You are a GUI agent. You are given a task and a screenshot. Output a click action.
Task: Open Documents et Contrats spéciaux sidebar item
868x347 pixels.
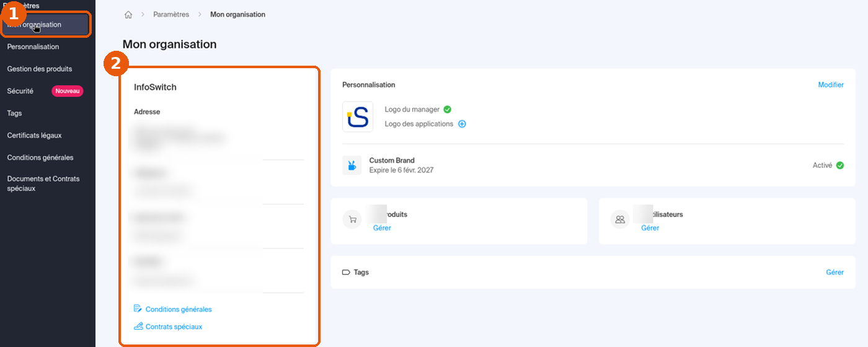[43, 183]
